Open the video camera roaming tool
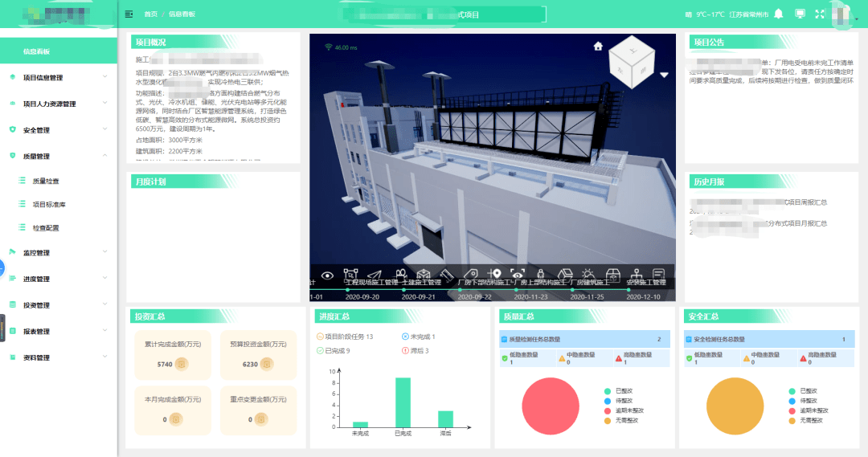Image resolution: width=868 pixels, height=457 pixels. [400, 274]
